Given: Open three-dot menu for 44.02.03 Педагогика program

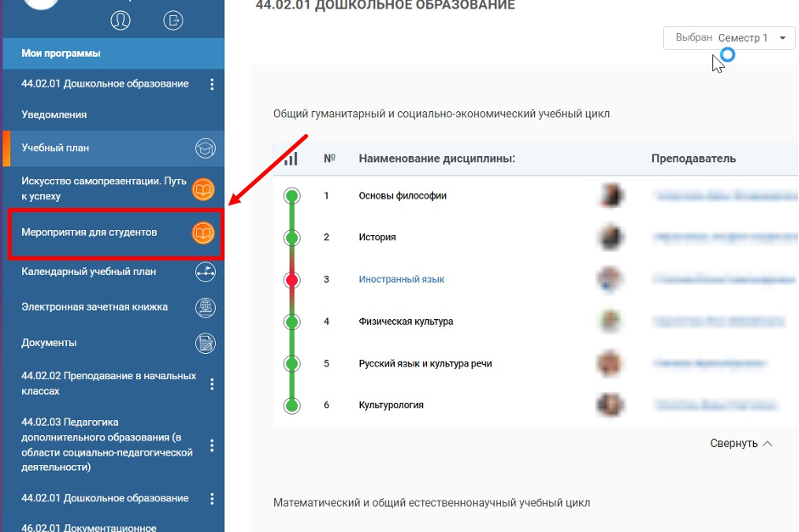Looking at the screenshot, I should click(x=212, y=445).
